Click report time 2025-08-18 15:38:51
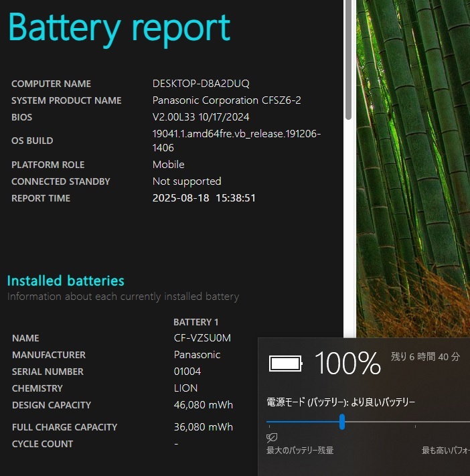Screen dimensions: 470x476 click(x=204, y=198)
